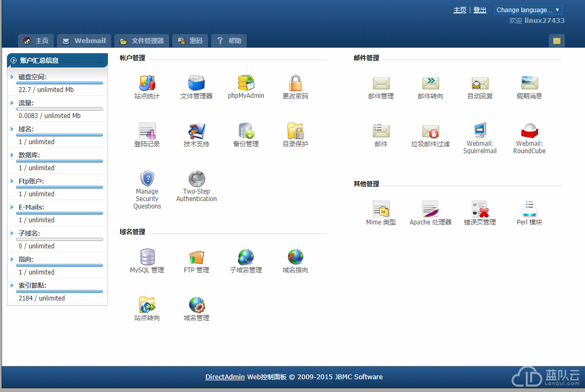Open Two-Step Authentication settings
The height and width of the screenshot is (392, 585).
(196, 179)
